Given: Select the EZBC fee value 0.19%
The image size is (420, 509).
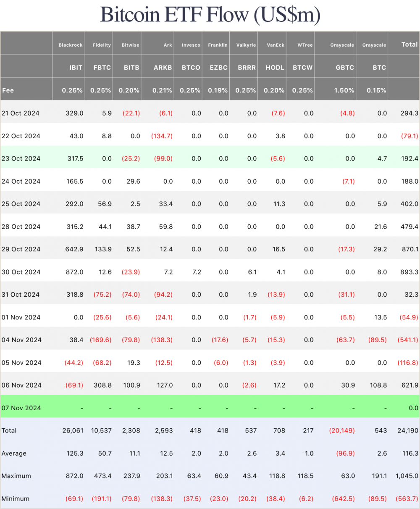Looking at the screenshot, I should pos(218,90).
